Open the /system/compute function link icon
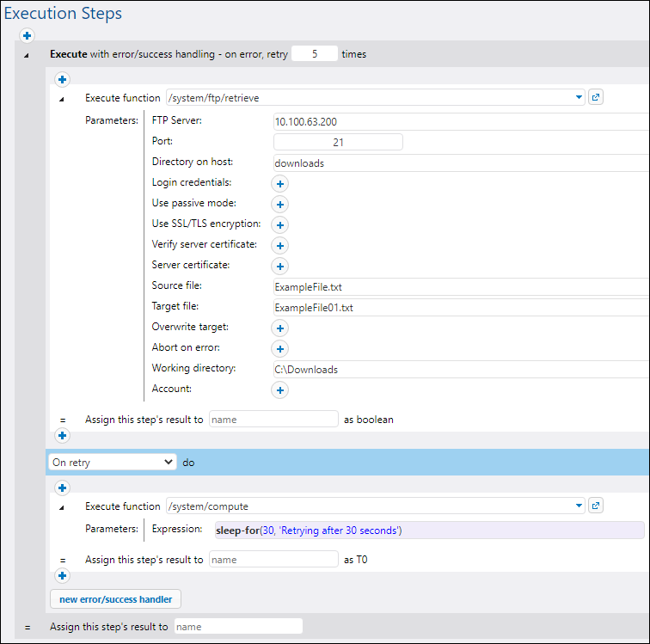 pos(597,506)
